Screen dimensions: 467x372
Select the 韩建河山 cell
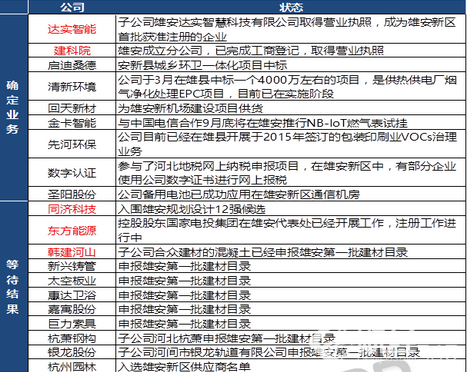click(x=72, y=252)
